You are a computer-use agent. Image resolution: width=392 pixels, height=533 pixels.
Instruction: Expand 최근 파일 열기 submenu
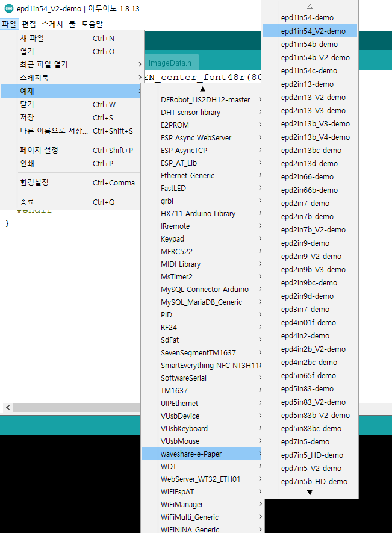[70, 64]
